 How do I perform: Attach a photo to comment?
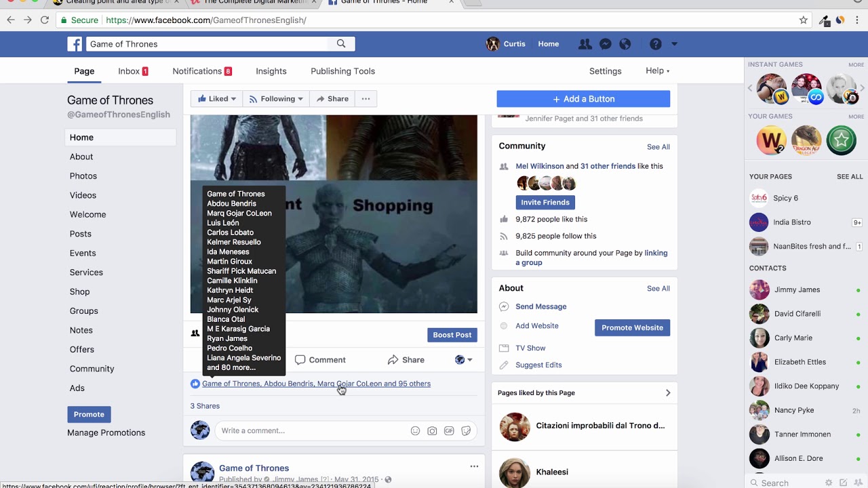[x=432, y=430]
